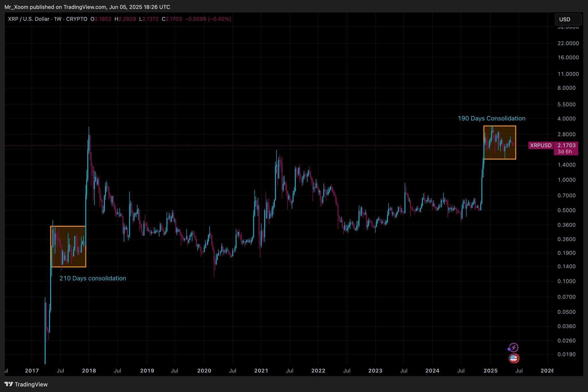Screen dimensions: 588x392
Task: Click the 1W interval label in the legend
Action: click(x=58, y=19)
